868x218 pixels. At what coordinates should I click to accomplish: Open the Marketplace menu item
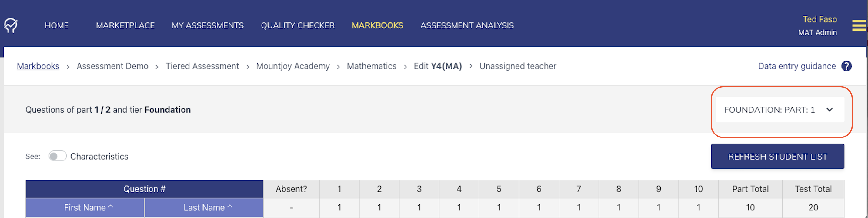[x=125, y=25]
